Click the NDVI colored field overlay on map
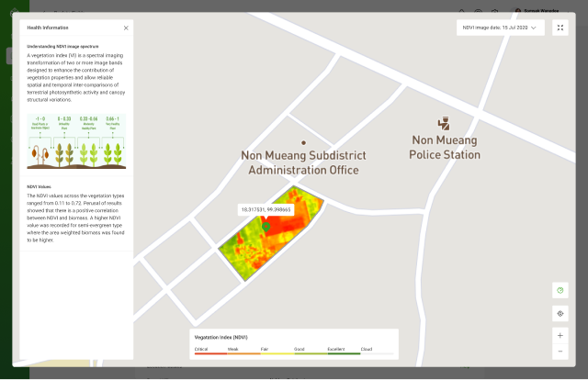The image size is (588, 380). (x=271, y=233)
